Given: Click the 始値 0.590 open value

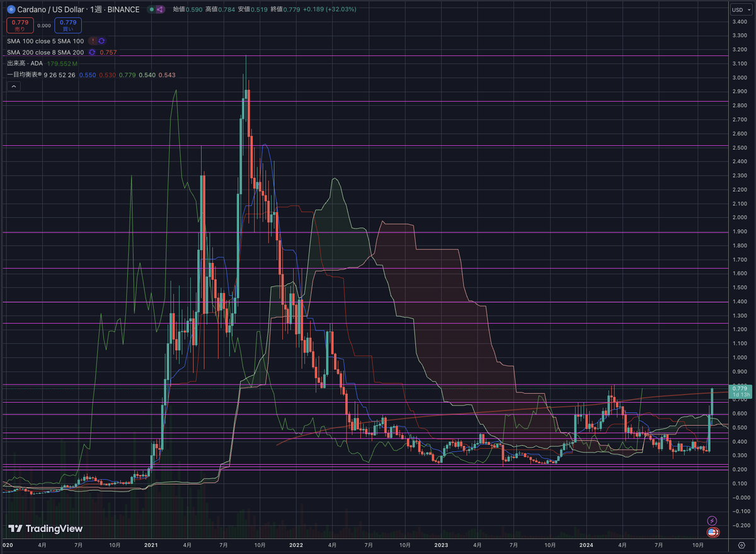Looking at the screenshot, I should (x=187, y=9).
